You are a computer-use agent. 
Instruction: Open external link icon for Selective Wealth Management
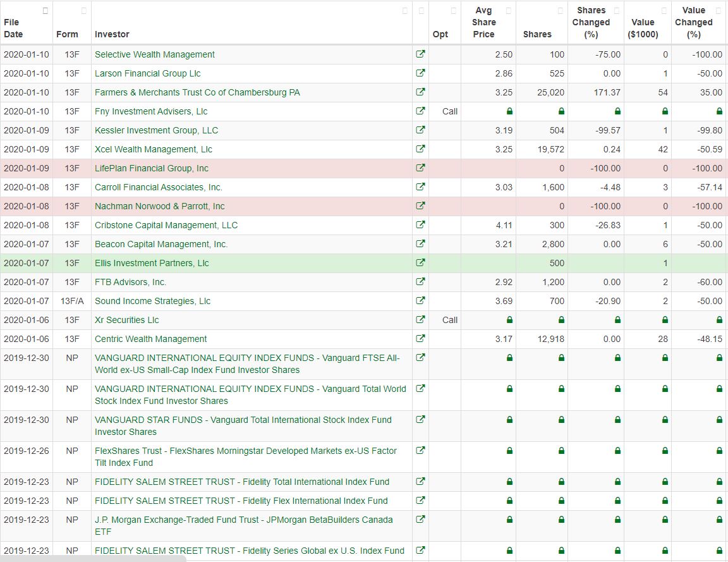[x=420, y=54]
